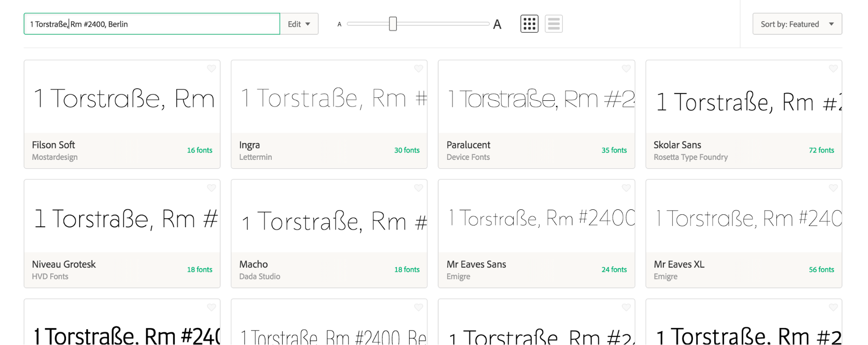Screen dimensions: 868x345
Task: Click the Dada Studio foundry name
Action: point(260,276)
